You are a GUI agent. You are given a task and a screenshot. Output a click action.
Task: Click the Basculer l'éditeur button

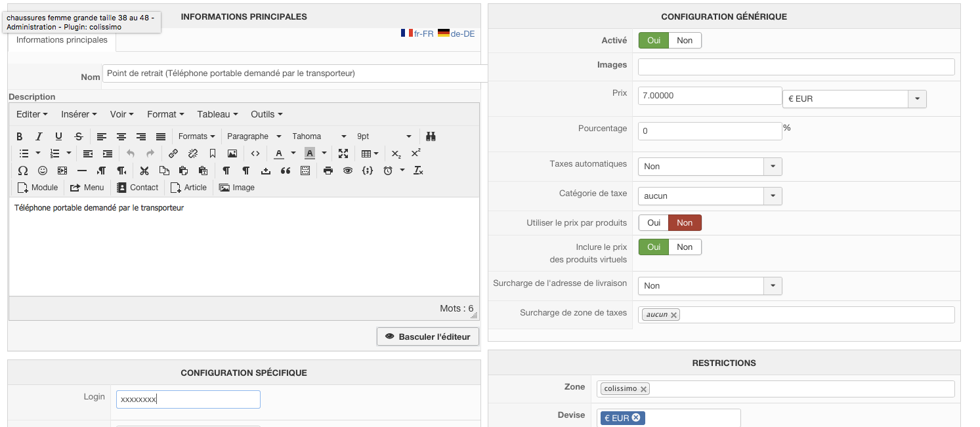point(428,336)
